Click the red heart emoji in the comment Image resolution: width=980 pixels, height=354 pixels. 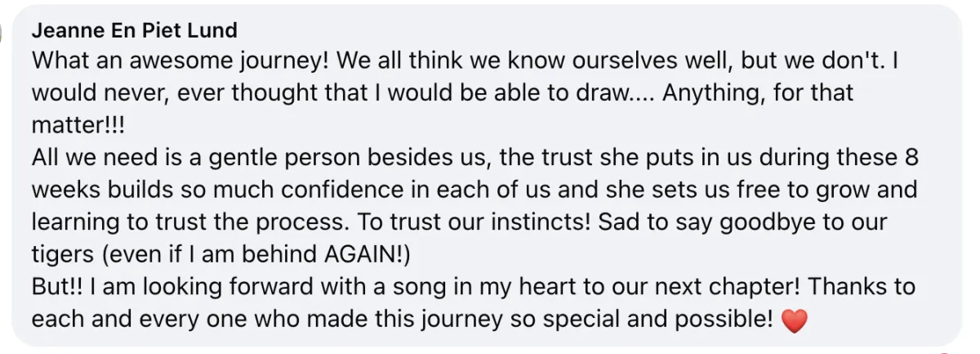pos(794,321)
